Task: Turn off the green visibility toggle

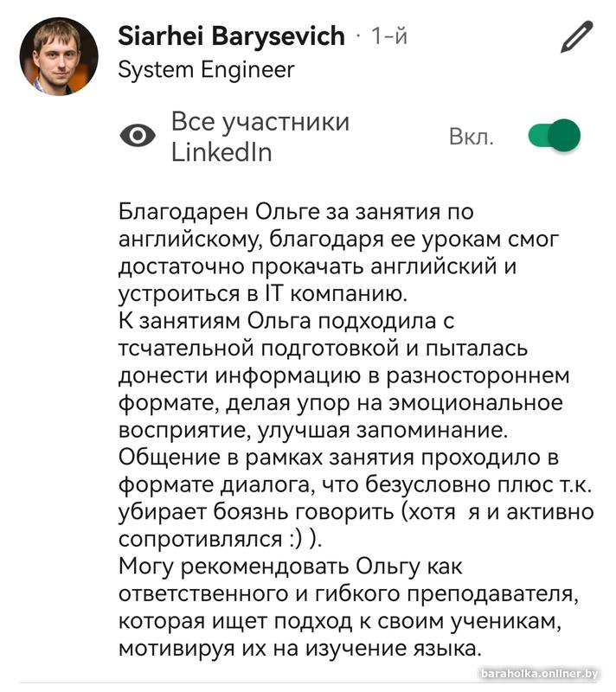Action: [x=554, y=136]
